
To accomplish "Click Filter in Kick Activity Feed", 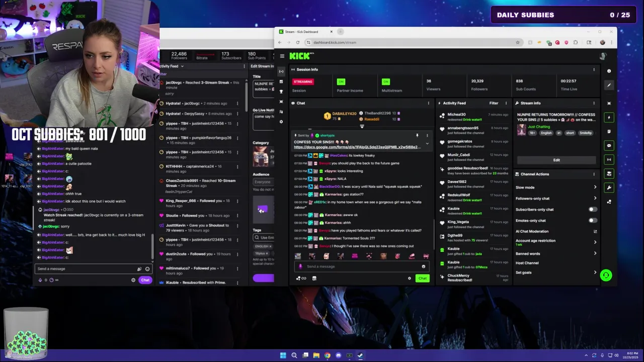I will 494,103.
